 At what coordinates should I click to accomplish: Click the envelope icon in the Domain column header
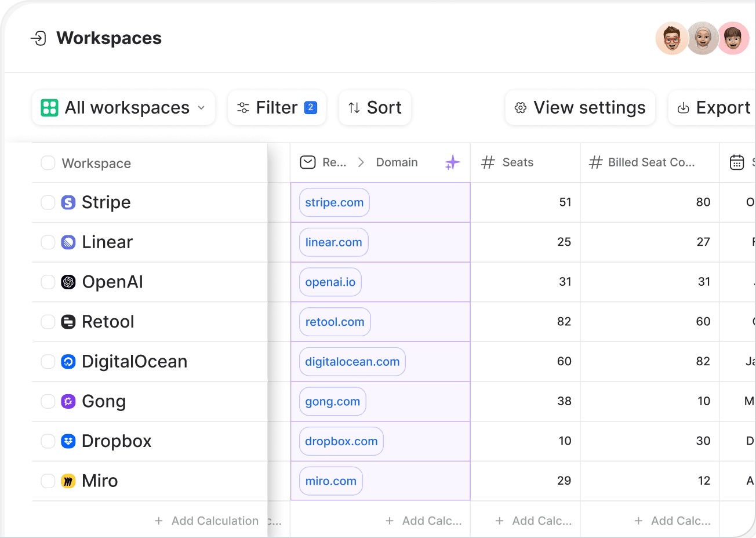tap(308, 162)
